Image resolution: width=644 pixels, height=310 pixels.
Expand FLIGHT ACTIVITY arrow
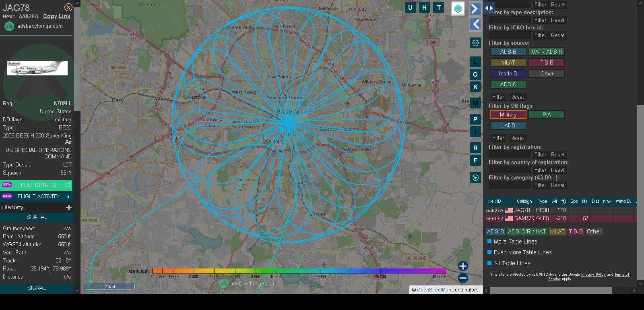point(68,197)
